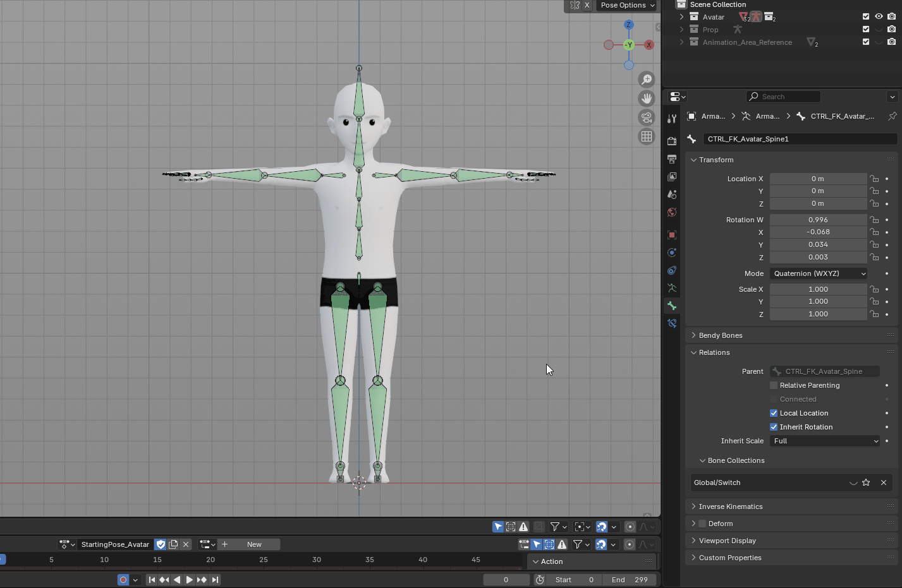Expand the Inverse Kinematics panel
902x588 pixels.
click(730, 507)
